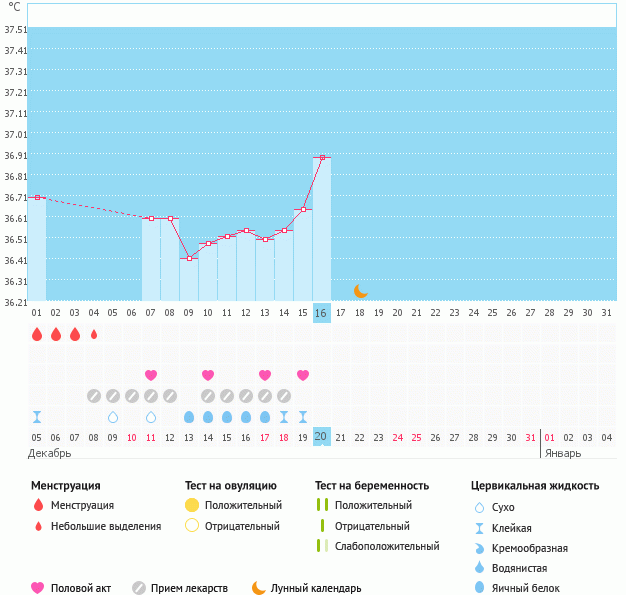Select highlighted cycle day 16 on axis
This screenshot has height=595, width=626.
321,313
